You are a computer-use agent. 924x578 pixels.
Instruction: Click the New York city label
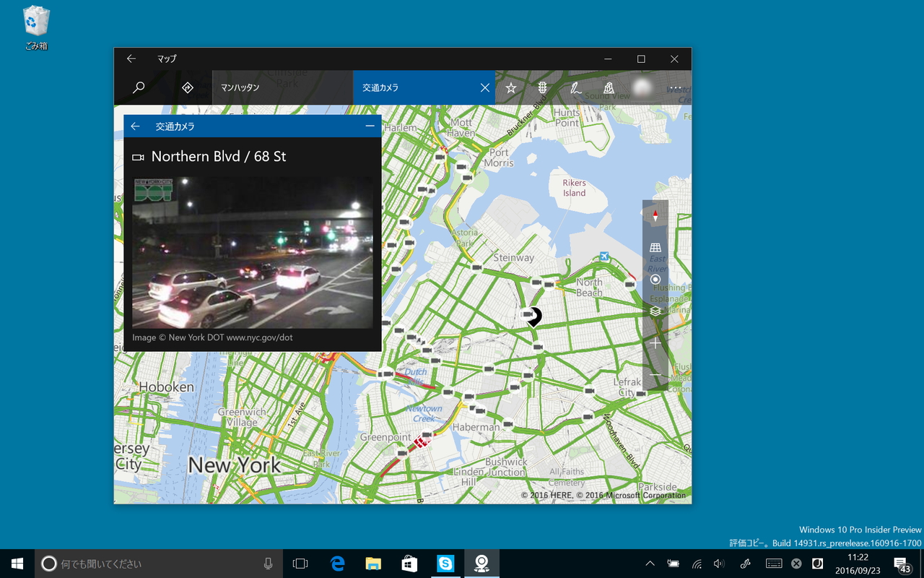[235, 465]
